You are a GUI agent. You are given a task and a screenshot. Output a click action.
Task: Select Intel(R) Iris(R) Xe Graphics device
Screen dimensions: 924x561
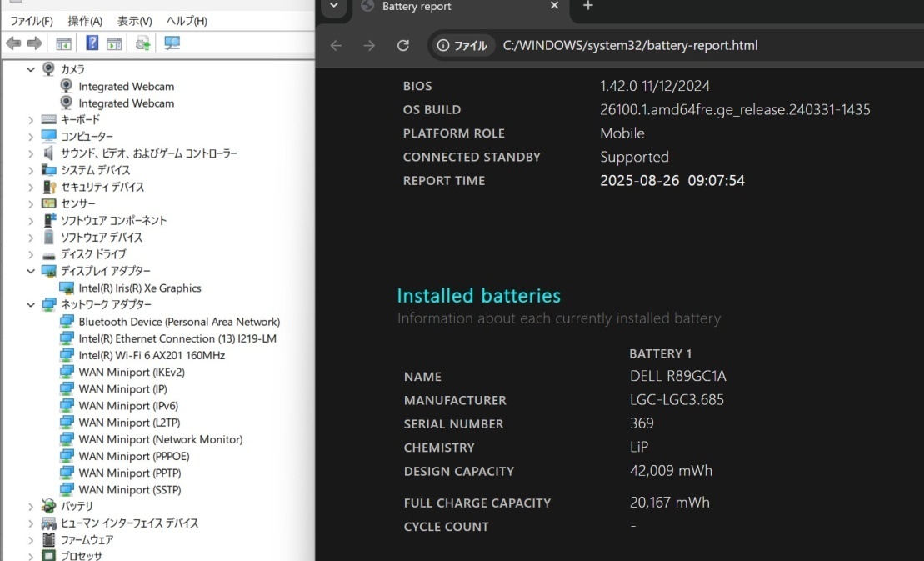(139, 288)
